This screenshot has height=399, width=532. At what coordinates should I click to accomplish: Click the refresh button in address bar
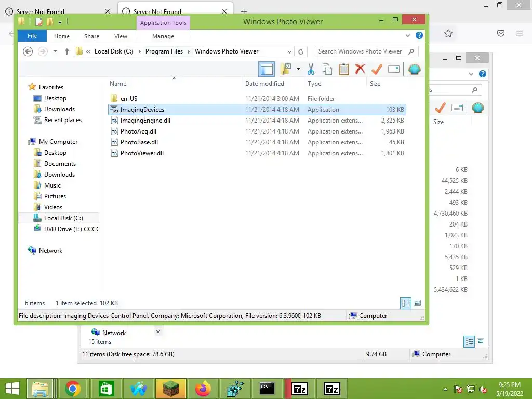pos(301,51)
